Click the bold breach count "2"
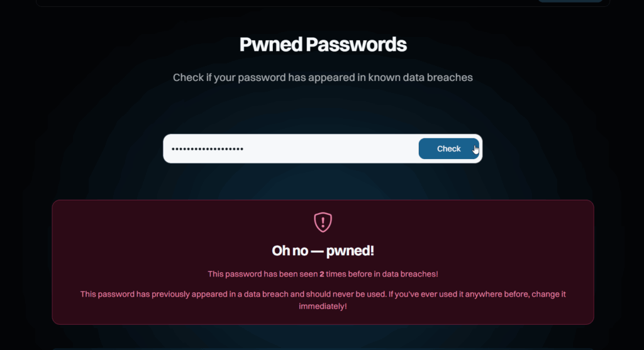644x350 pixels. (x=322, y=274)
